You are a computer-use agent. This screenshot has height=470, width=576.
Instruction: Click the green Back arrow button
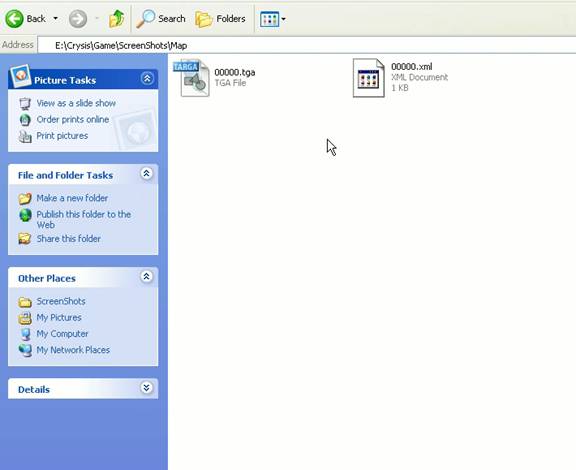(14, 18)
